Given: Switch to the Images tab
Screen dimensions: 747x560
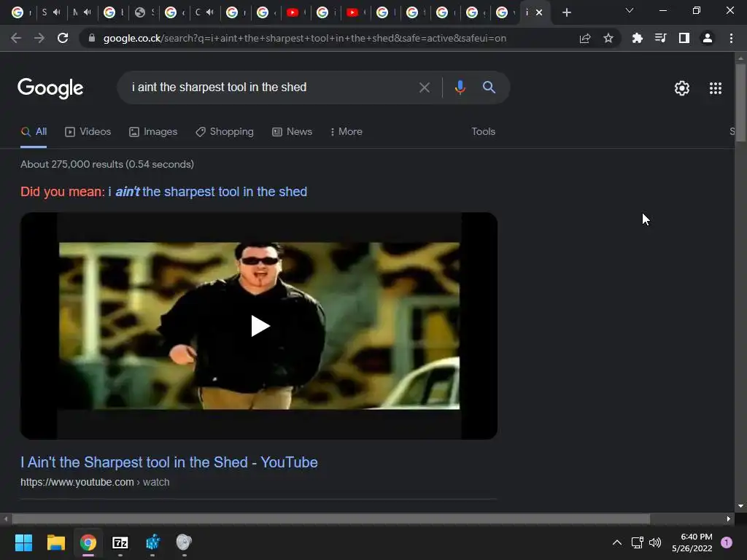Looking at the screenshot, I should pos(153,132).
